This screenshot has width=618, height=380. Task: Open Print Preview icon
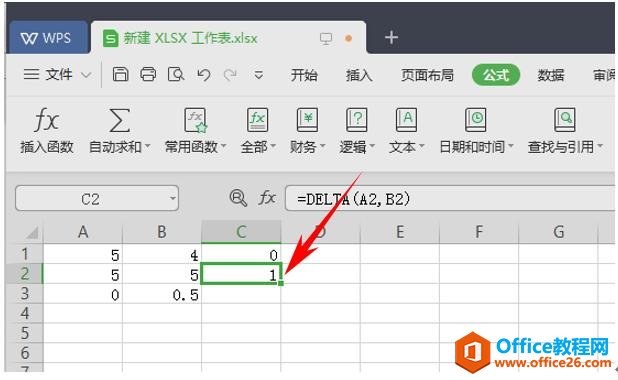(176, 74)
